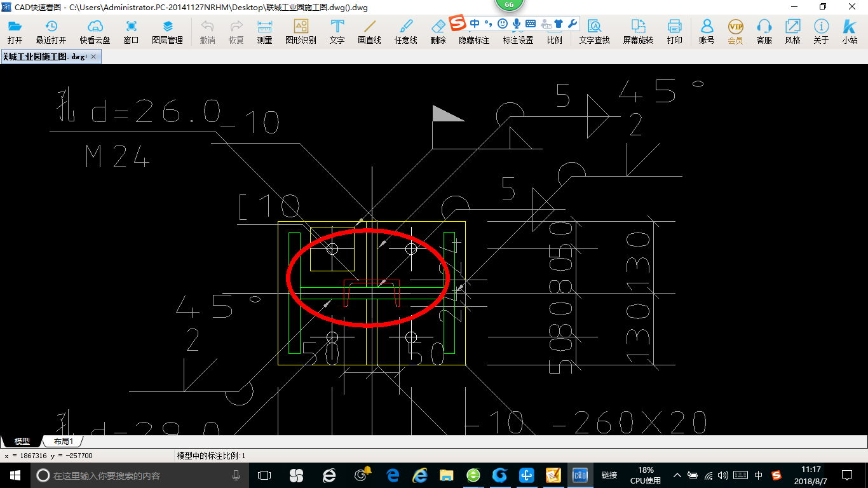The image size is (868, 488).
Task: Open 风格 style settings
Action: (x=792, y=31)
